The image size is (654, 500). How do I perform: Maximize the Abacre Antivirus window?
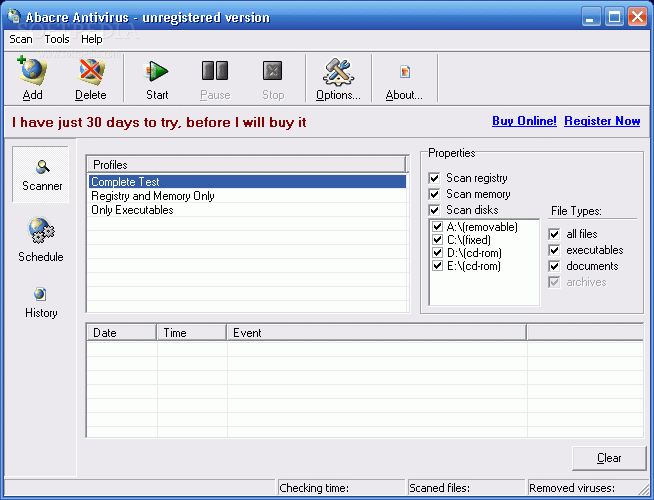tap(614, 17)
